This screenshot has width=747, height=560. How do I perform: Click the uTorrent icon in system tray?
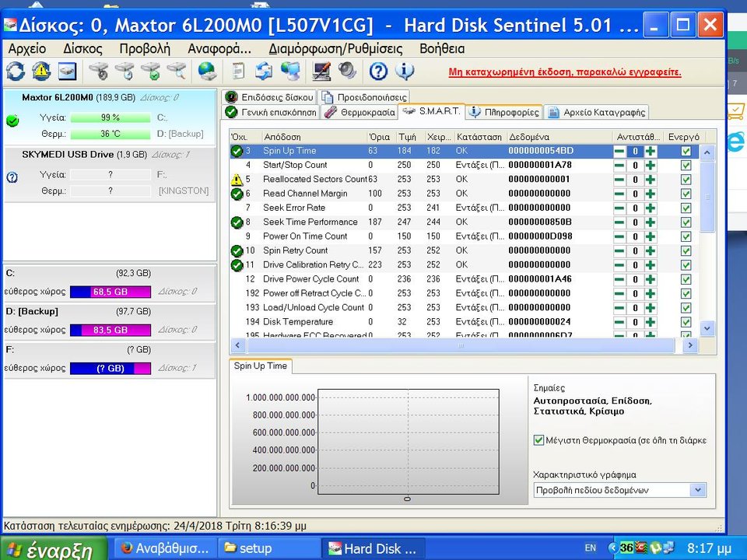point(657,548)
